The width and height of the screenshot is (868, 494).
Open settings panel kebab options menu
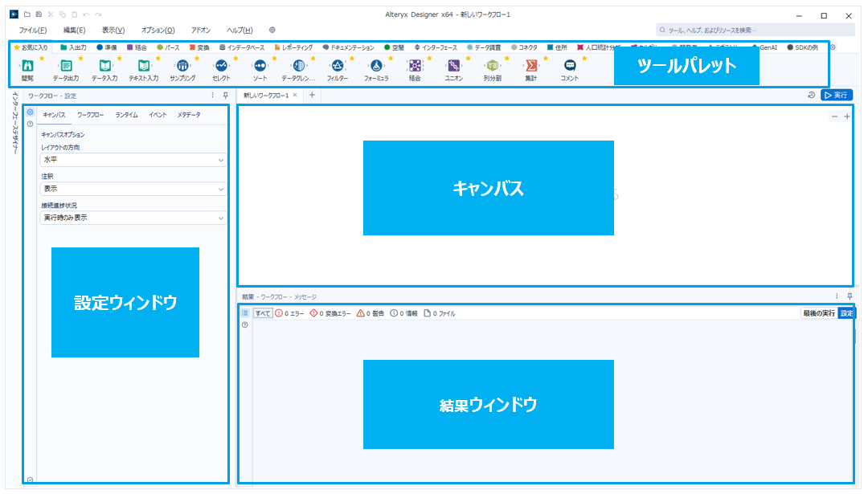click(x=212, y=95)
